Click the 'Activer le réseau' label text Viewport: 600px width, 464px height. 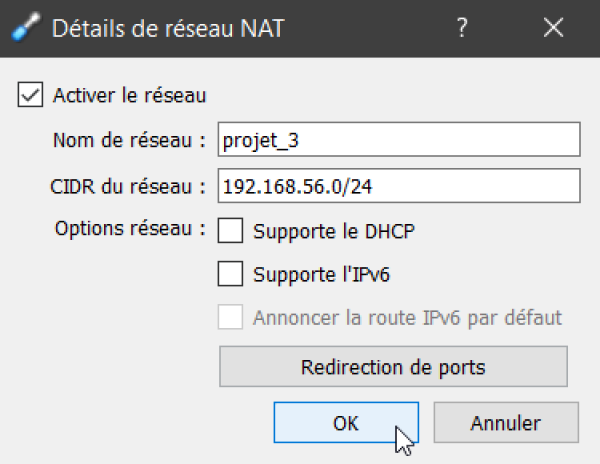(130, 95)
